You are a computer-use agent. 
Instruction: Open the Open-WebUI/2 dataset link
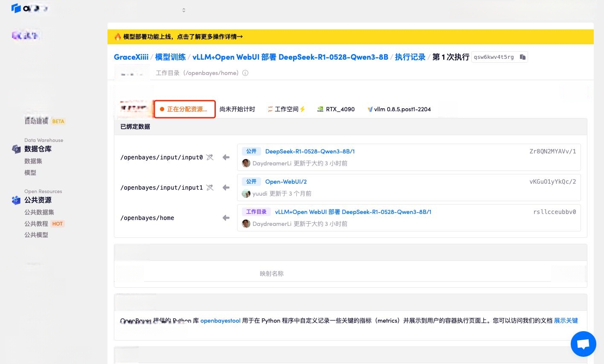pos(286,182)
